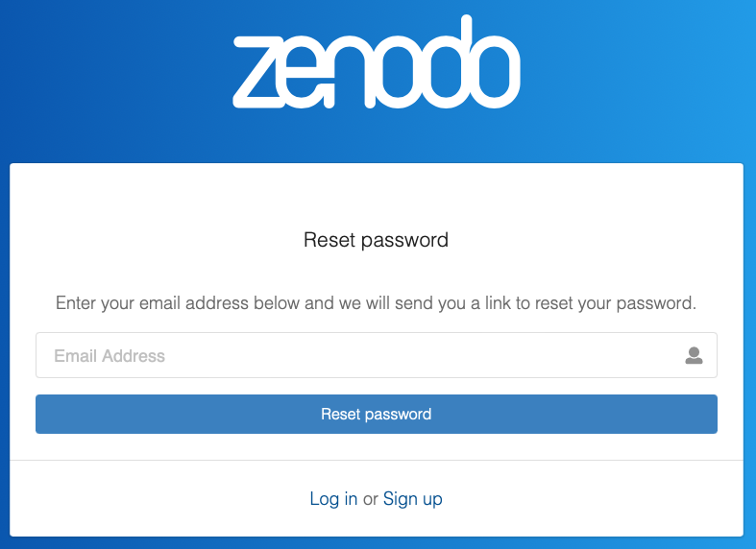Click the Zenodo logo

376,64
